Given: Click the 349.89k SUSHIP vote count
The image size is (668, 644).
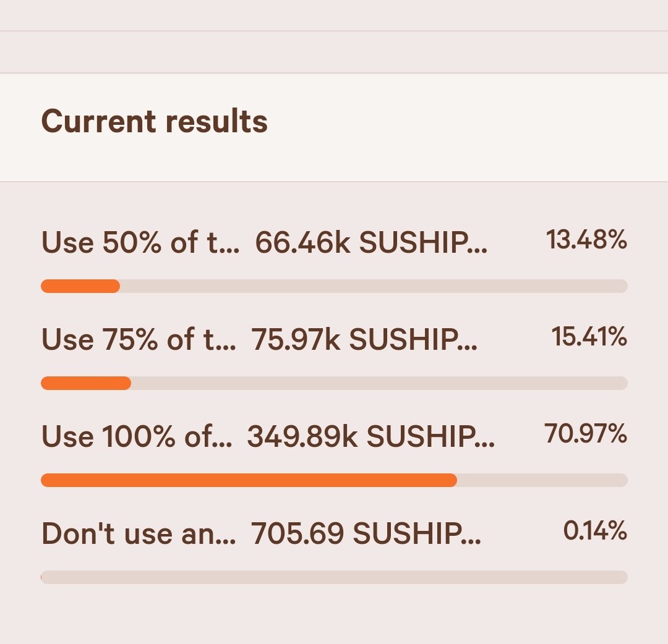Looking at the screenshot, I should click(371, 436).
